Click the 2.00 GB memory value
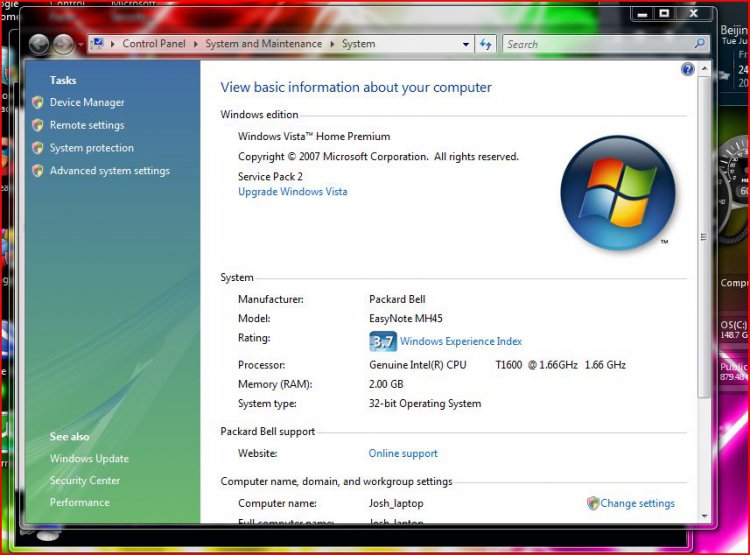 coord(386,384)
